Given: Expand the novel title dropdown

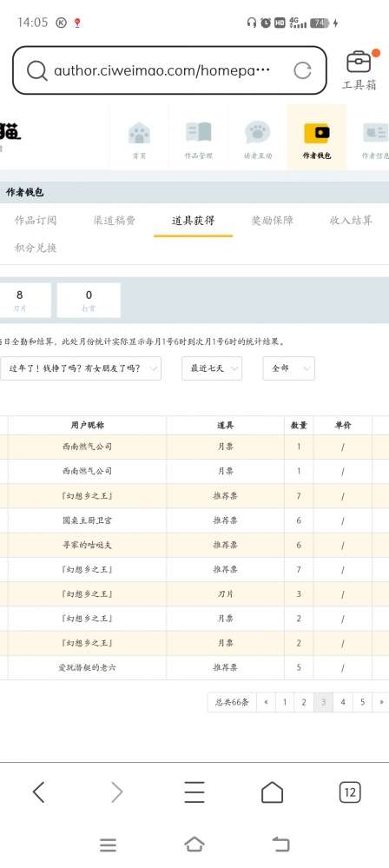Looking at the screenshot, I should pyautogui.click(x=81, y=368).
